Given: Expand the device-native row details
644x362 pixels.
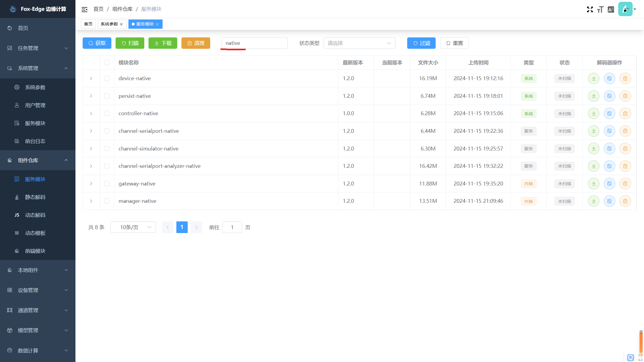Looking at the screenshot, I should 91,78.
